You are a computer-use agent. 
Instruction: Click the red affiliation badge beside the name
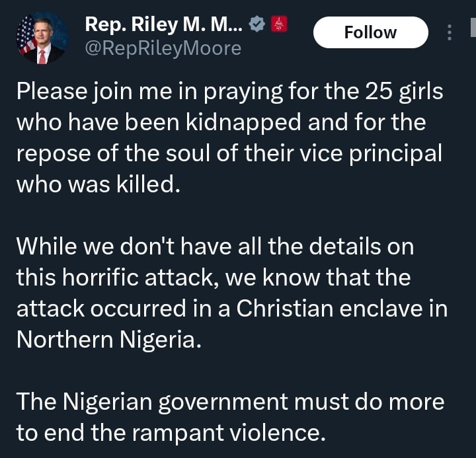pos(279,25)
